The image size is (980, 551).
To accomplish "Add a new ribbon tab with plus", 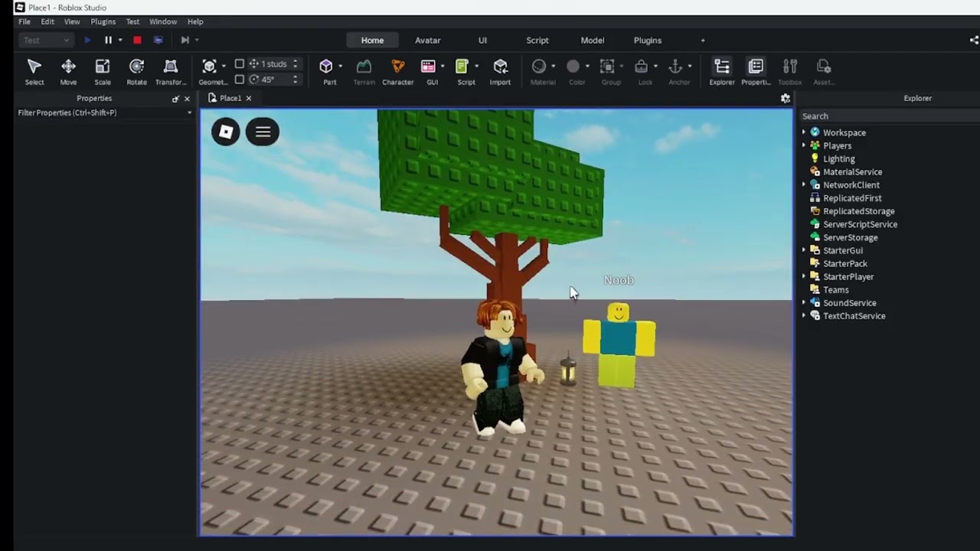I will coord(703,41).
